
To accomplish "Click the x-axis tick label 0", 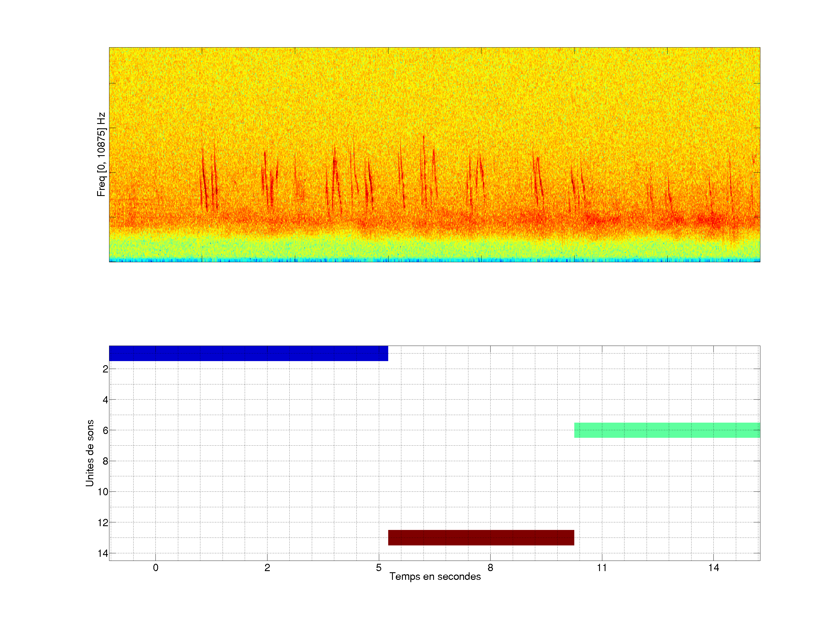I will (x=156, y=568).
